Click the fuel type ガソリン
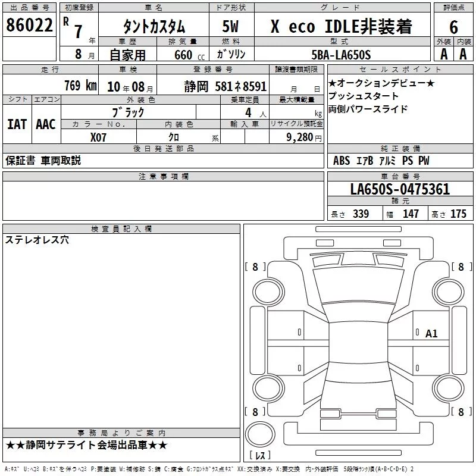The width and height of the screenshot is (476, 476). [x=231, y=54]
